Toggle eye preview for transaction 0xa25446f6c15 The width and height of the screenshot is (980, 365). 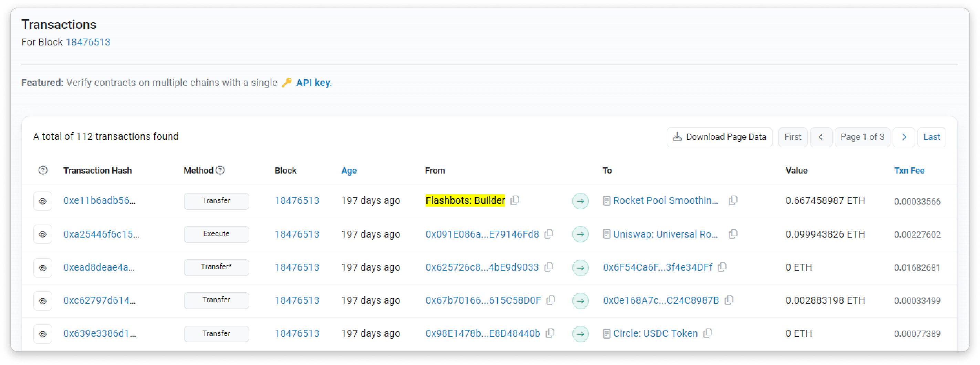pos(43,234)
